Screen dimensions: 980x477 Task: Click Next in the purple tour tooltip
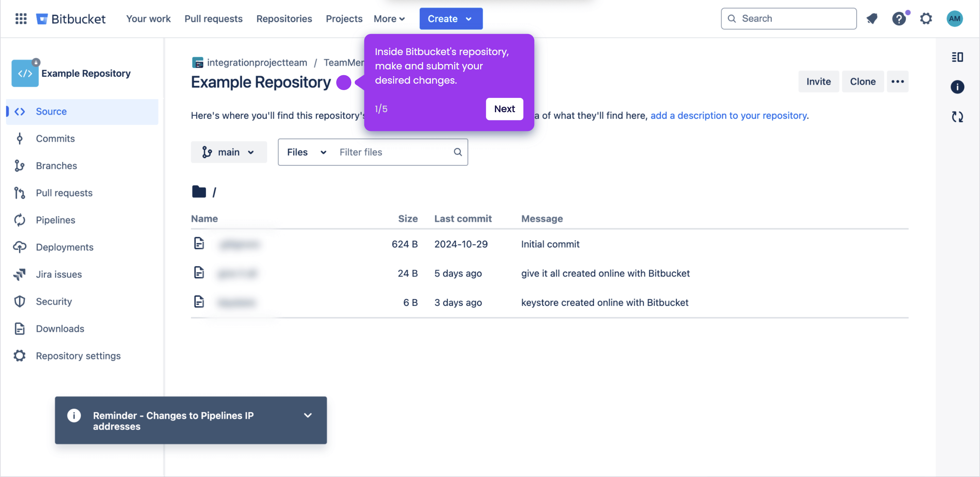tap(504, 109)
